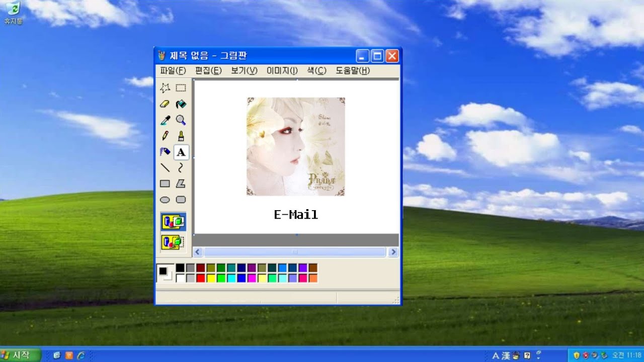Click the security shield icon in system tray
Image resolution: width=644 pixels, height=362 pixels.
576,355
